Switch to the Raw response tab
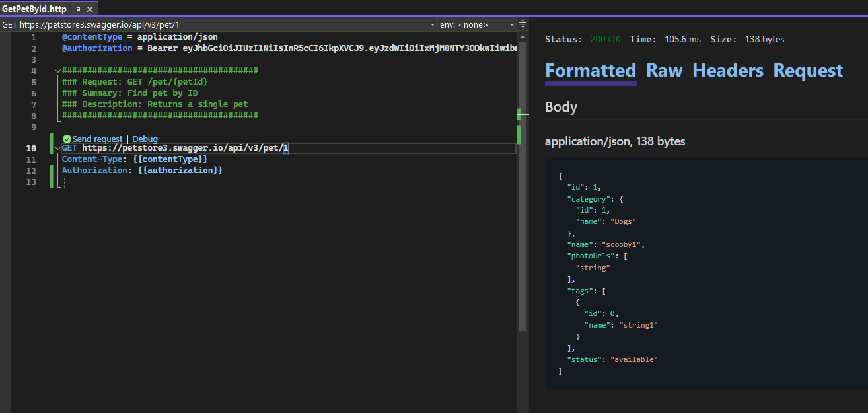Viewport: 868px width, 413px height. [x=664, y=71]
